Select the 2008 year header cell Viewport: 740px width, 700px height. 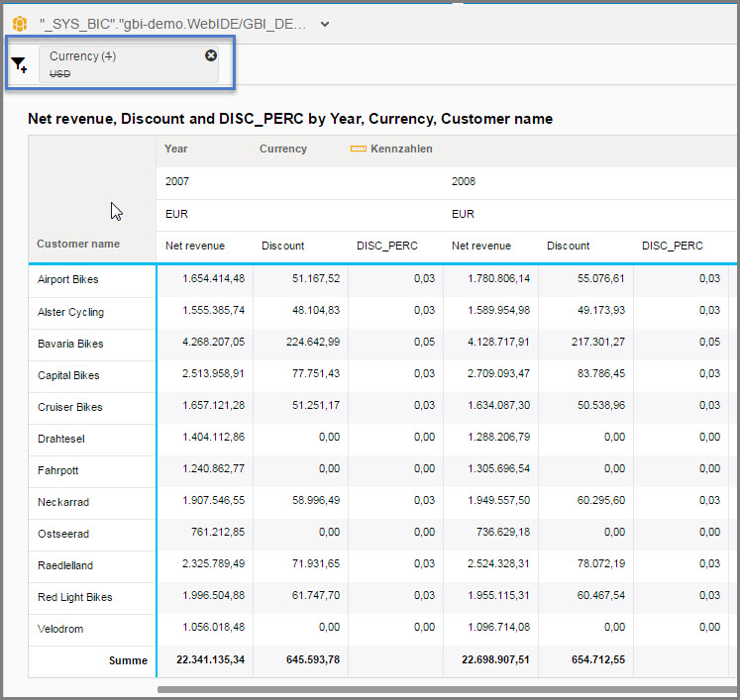[463, 182]
